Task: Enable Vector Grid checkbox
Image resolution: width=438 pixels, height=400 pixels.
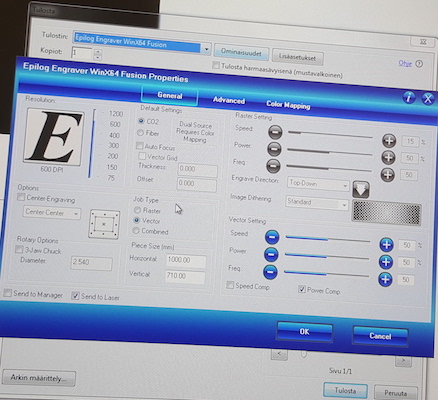Action: (x=142, y=156)
